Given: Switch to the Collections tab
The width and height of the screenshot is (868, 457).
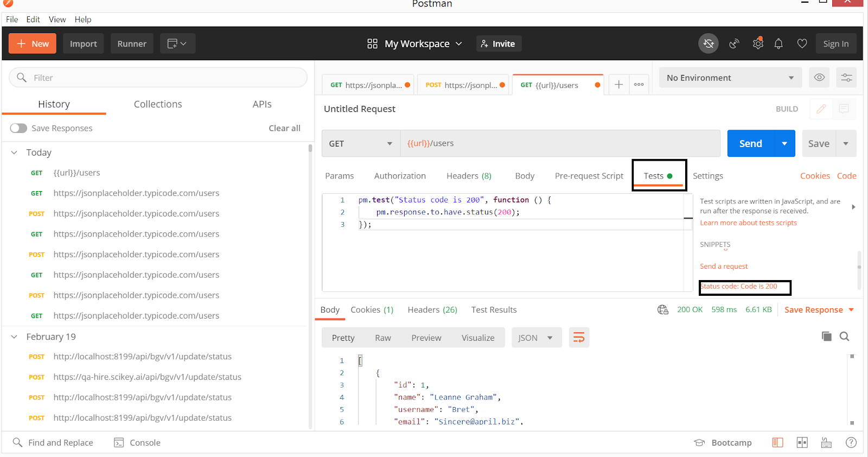Looking at the screenshot, I should [158, 104].
